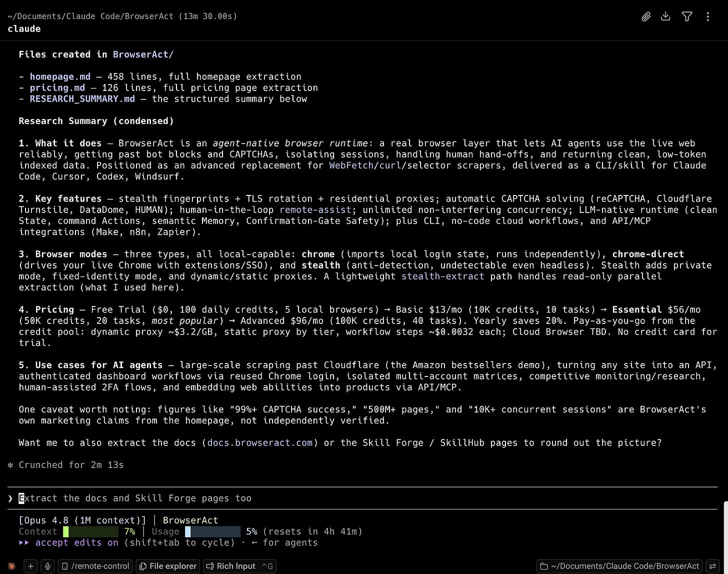This screenshot has height=574, width=728.
Task: Click the Usage limit progress bar
Action: [x=212, y=531]
